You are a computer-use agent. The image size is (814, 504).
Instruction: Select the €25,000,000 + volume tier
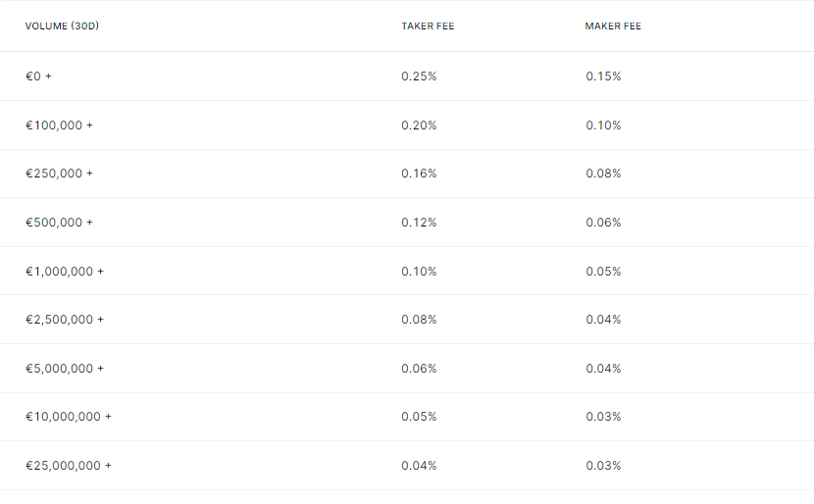(x=69, y=466)
